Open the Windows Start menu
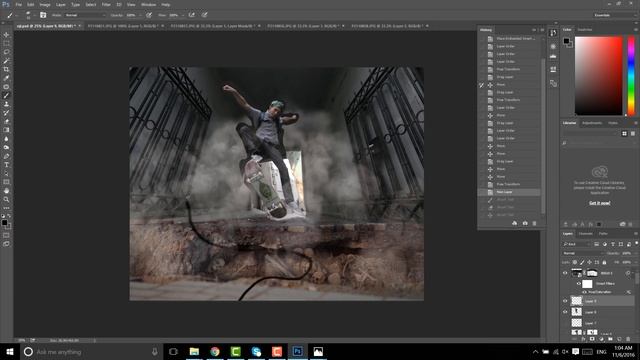Screen dimensions: 640x360 point(10,351)
